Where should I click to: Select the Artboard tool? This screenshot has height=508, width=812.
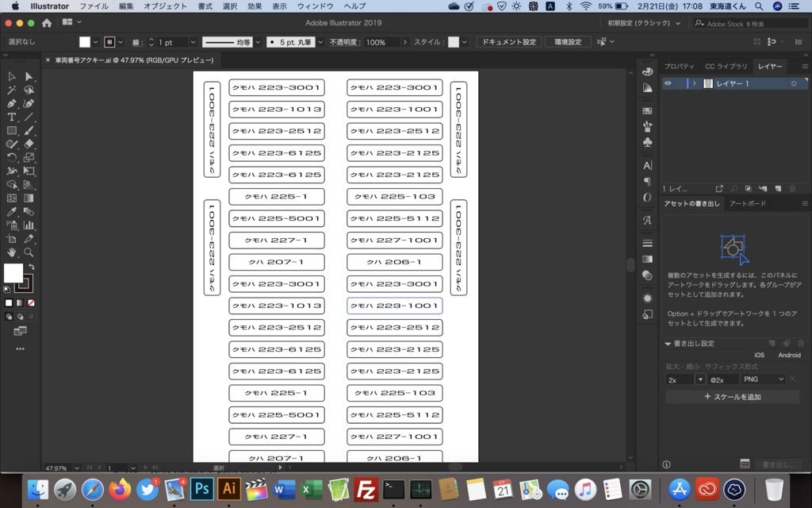tap(11, 238)
